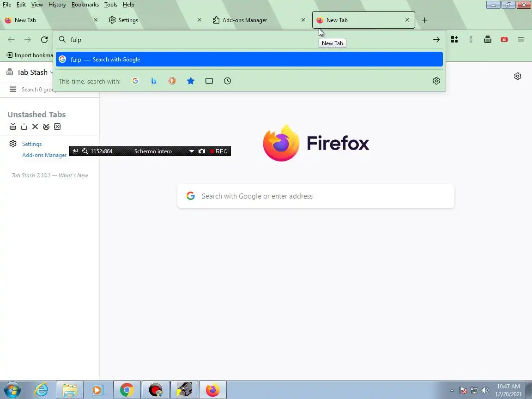This screenshot has height=399, width=532.
Task: Close all unstashed tabs with X icon
Action: 35,127
